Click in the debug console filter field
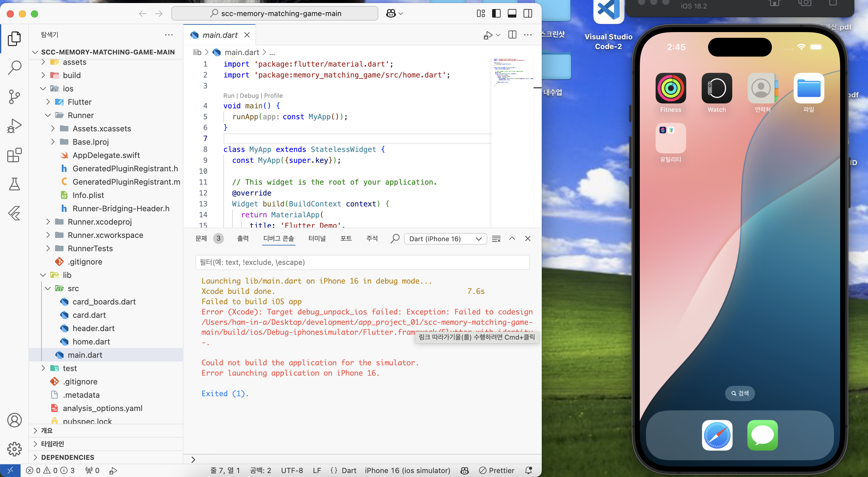 point(362,262)
